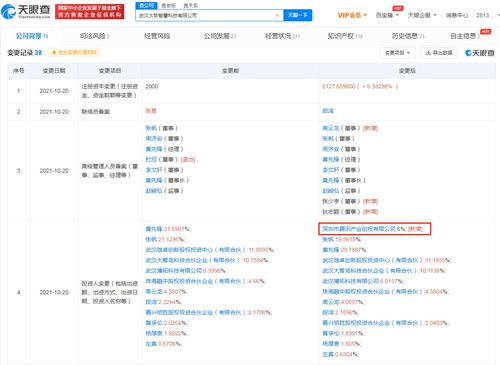Open investor 段鸿 2.1896% after change
The image size is (500, 365).
pos(328,312)
